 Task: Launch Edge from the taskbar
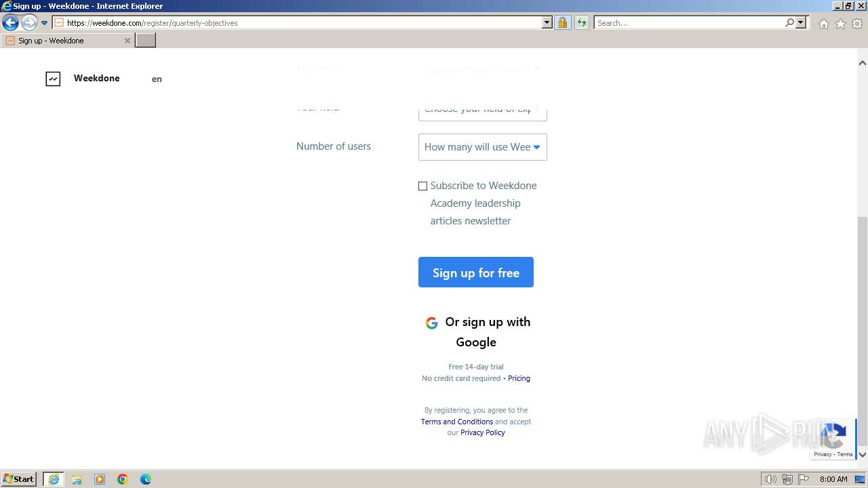[146, 479]
